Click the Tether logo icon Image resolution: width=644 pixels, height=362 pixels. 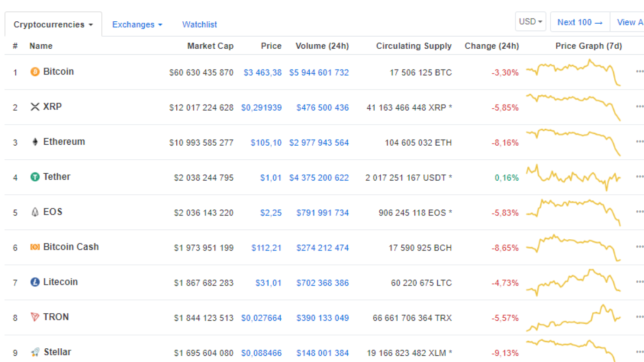click(x=35, y=177)
